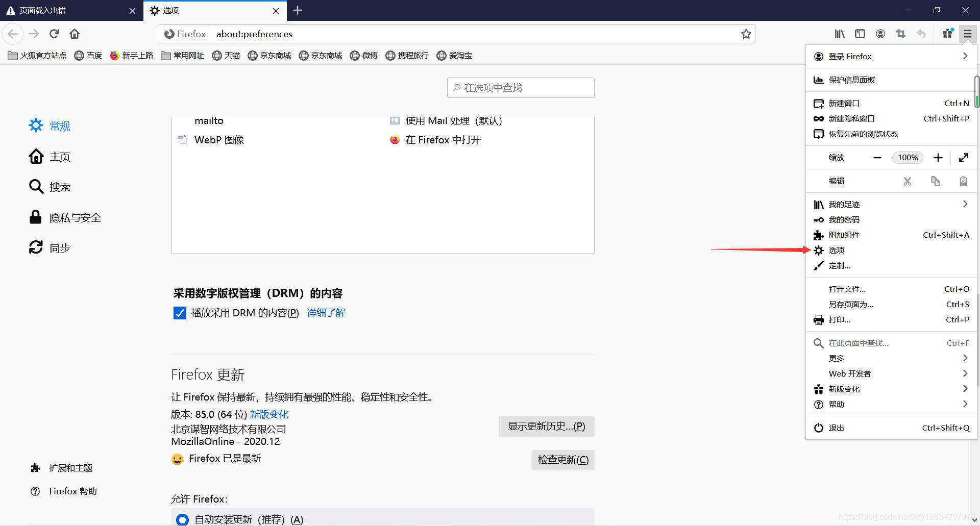Open 我的密码 from the menu
Screen dimensions: 980x526
point(891,219)
